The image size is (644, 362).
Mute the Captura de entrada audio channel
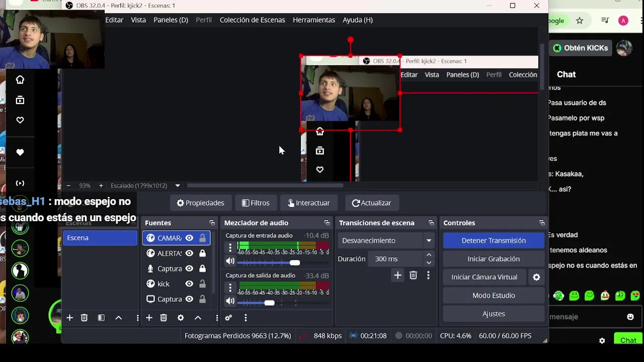pyautogui.click(x=230, y=261)
